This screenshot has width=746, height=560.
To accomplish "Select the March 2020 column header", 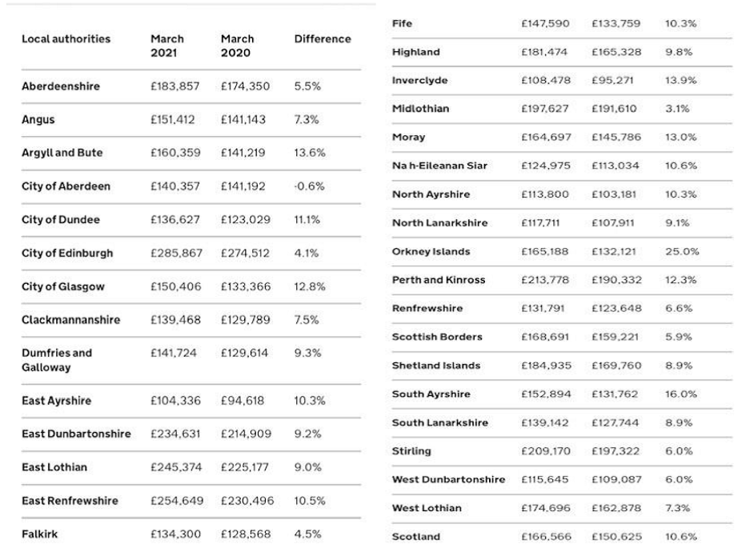I will (x=237, y=46).
